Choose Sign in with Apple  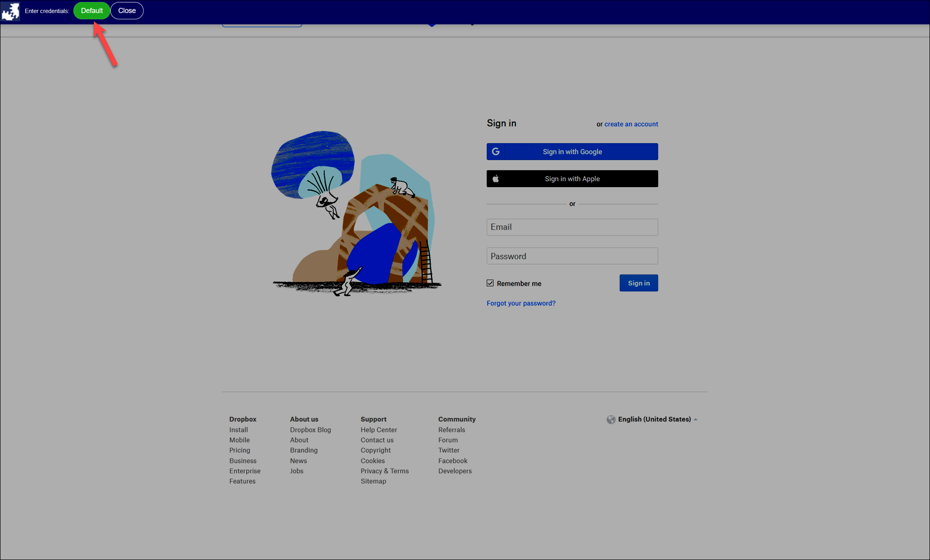coord(572,178)
